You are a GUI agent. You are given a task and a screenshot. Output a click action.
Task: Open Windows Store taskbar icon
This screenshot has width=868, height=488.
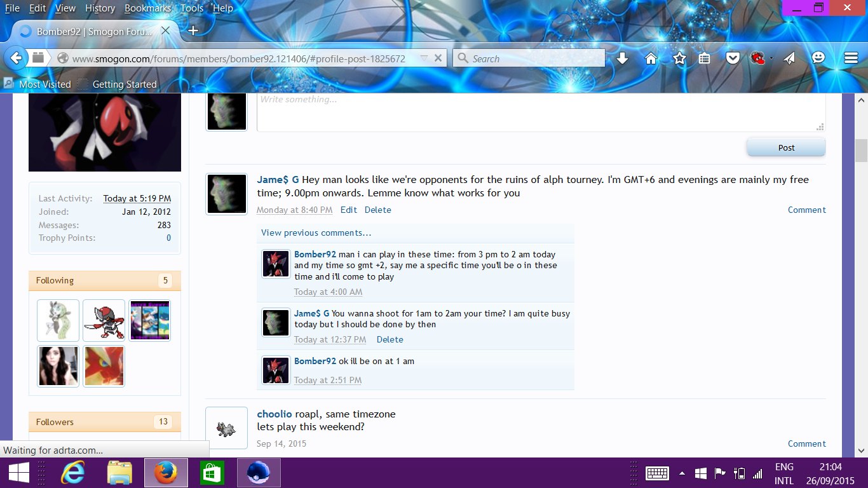212,473
